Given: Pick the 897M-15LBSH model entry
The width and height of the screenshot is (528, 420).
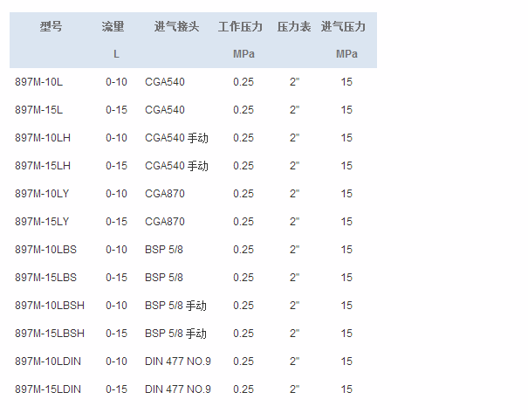Looking at the screenshot, I should (50, 334).
